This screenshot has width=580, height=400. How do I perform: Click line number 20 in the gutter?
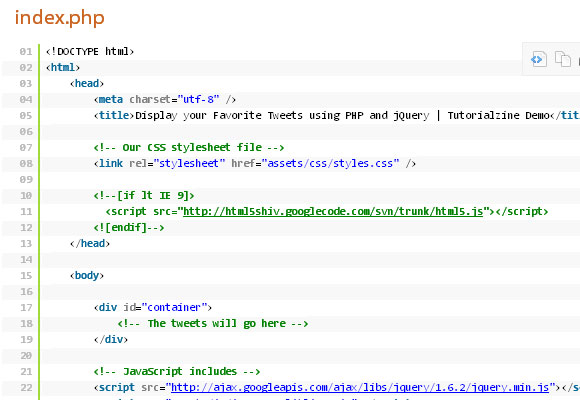click(x=26, y=356)
